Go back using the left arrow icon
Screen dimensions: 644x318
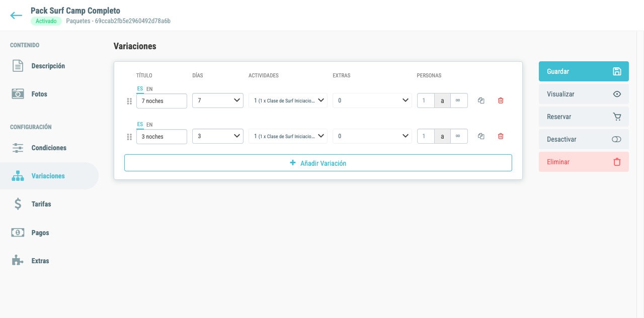[x=16, y=16]
